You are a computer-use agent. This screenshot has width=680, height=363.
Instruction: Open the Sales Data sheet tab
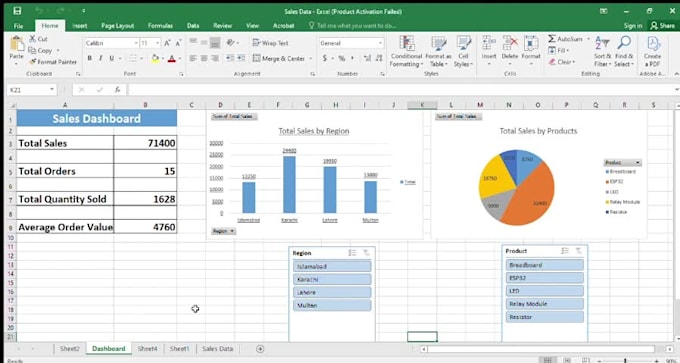218,349
